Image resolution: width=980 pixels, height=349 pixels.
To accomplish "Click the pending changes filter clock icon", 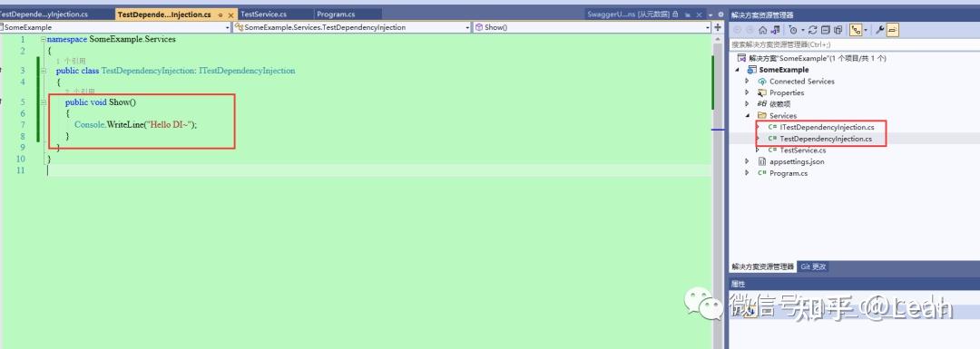I will coord(792,30).
